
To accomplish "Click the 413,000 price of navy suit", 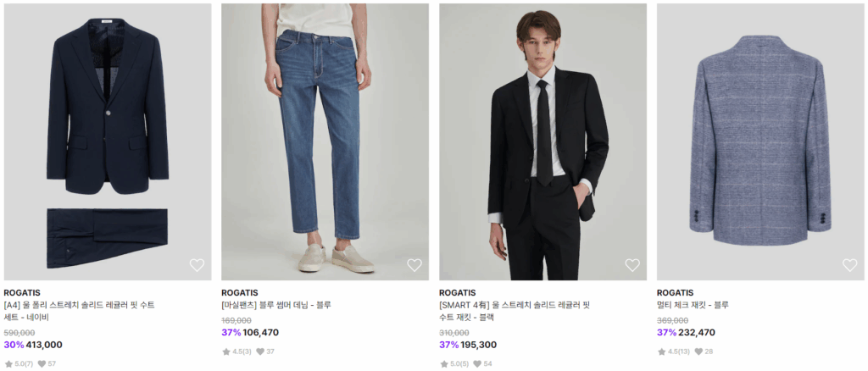I will [44, 345].
